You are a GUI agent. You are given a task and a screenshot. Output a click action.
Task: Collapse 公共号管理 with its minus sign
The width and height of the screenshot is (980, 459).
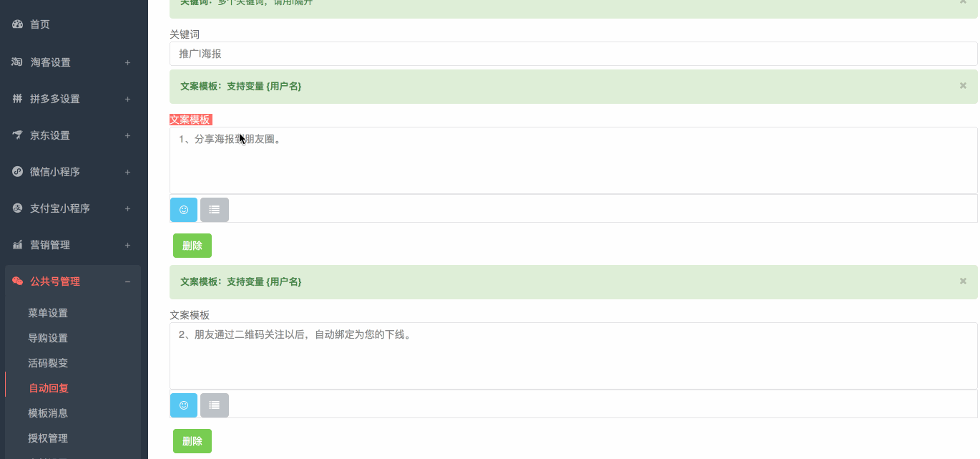click(128, 281)
